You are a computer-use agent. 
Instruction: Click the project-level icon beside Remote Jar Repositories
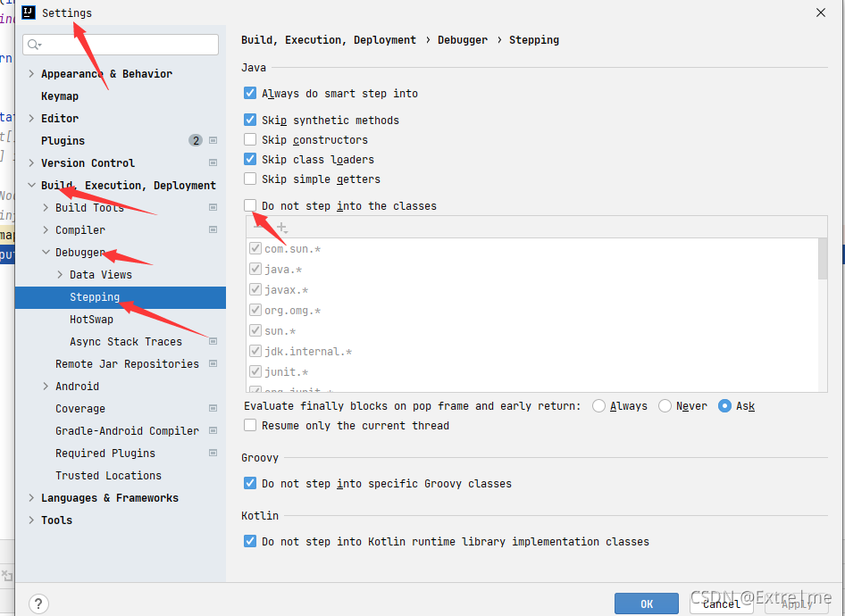click(213, 364)
